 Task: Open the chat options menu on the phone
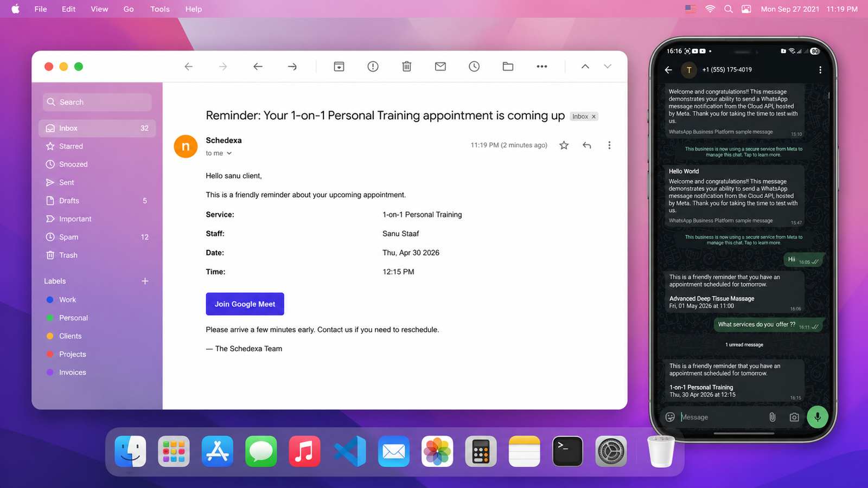point(820,70)
